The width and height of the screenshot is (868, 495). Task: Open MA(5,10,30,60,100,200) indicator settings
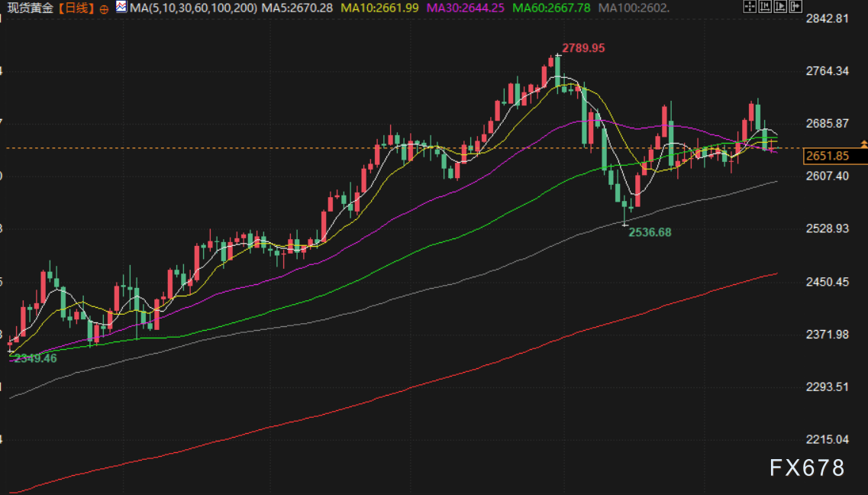click(193, 8)
